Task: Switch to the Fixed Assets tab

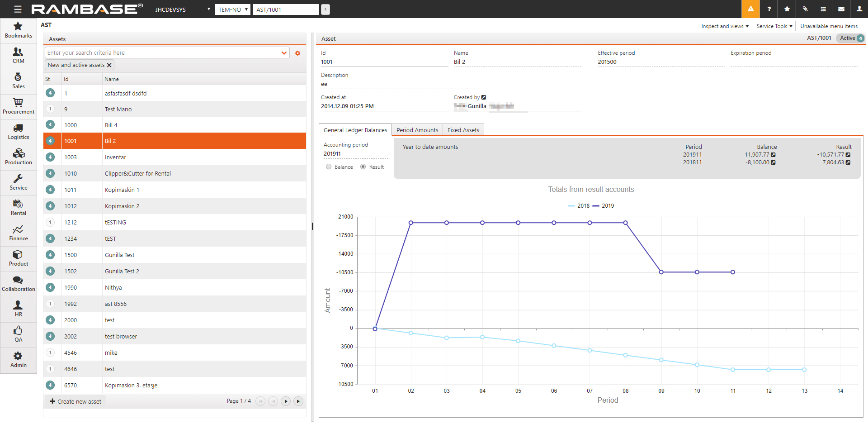Action: tap(463, 130)
